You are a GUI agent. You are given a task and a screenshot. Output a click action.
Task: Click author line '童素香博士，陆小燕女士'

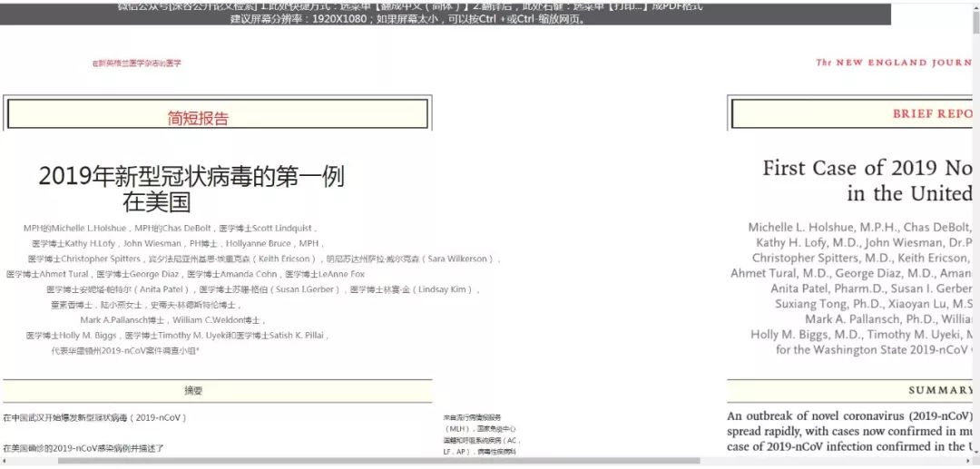pos(145,306)
